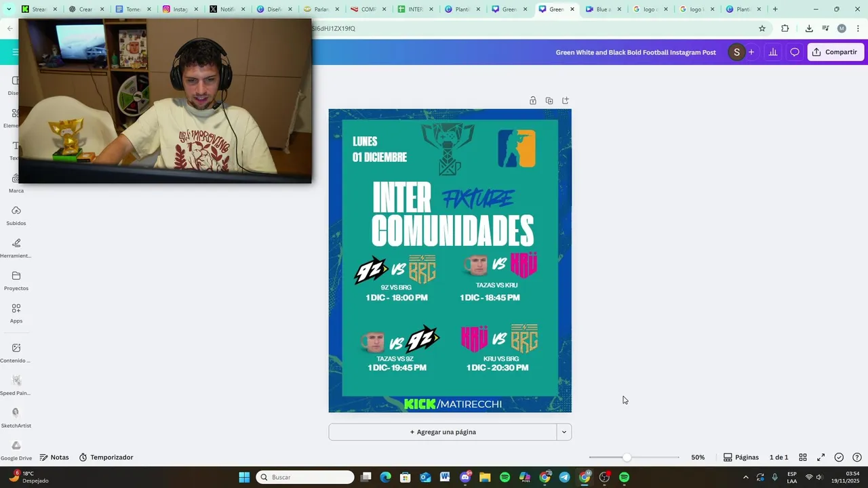
Task: Open the Apps panel in sidebar
Action: point(16,313)
